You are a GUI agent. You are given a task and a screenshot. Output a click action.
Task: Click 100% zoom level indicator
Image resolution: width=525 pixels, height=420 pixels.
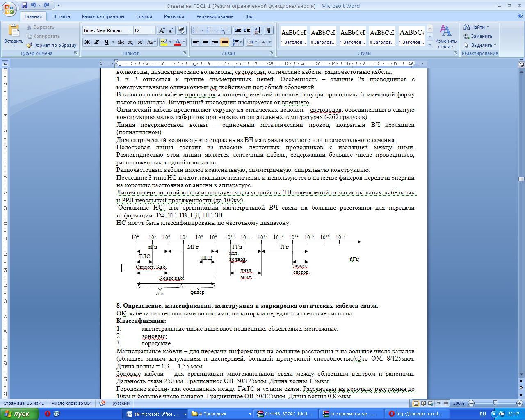[x=459, y=403]
